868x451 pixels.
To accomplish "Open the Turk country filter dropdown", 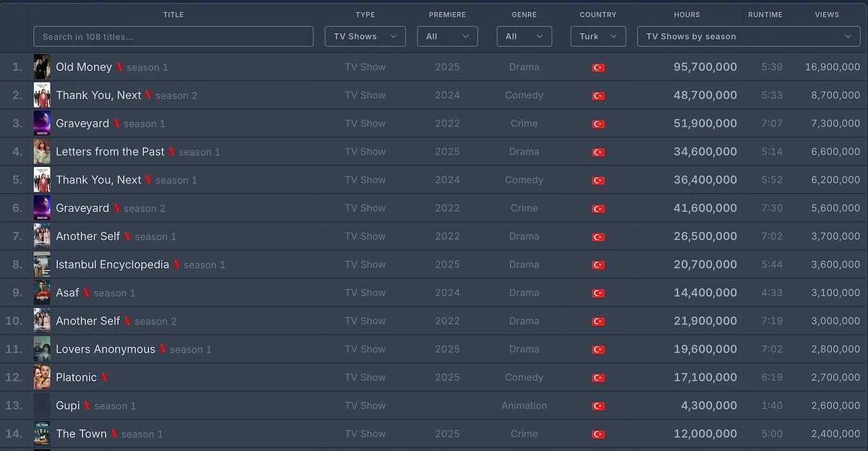I will (597, 37).
